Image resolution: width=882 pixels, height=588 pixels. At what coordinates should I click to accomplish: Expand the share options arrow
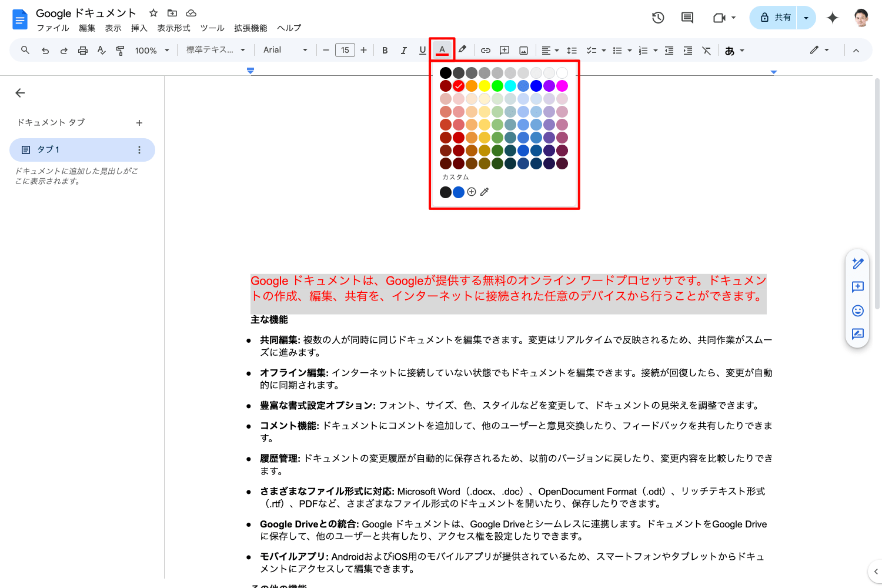[x=806, y=18]
